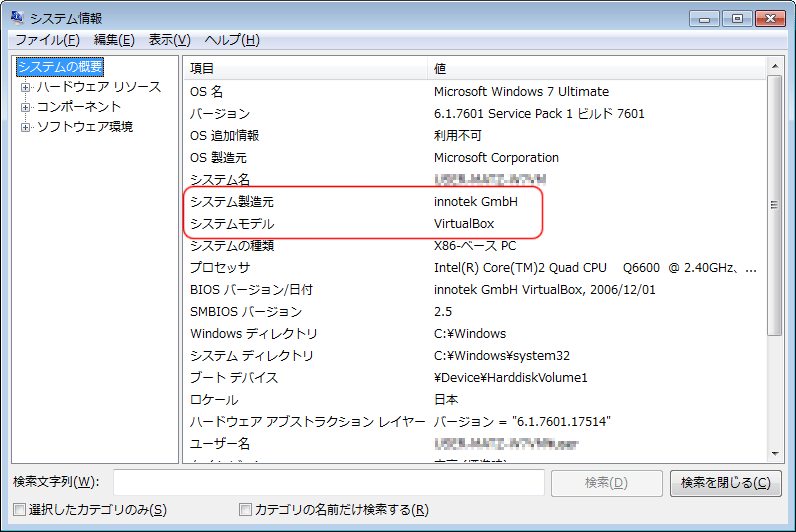Select the OS 名 row
This screenshot has height=532, width=796.
475,92
